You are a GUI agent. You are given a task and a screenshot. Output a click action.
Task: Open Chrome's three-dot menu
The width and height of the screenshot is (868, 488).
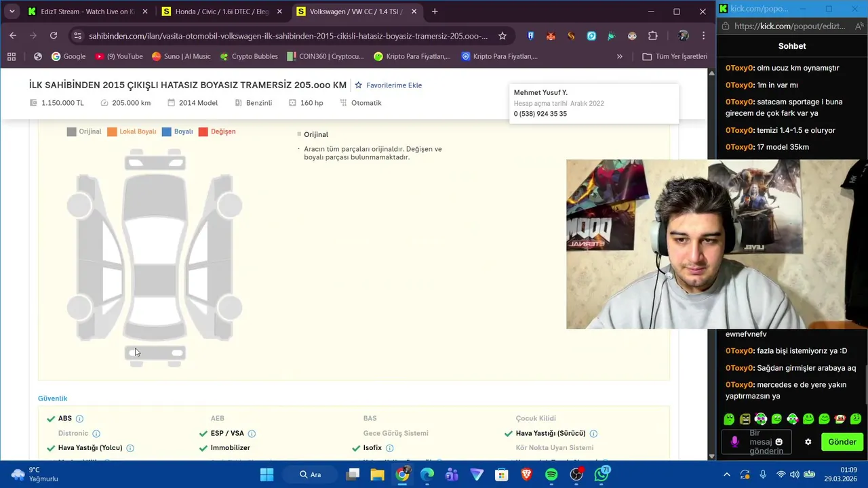(x=703, y=36)
